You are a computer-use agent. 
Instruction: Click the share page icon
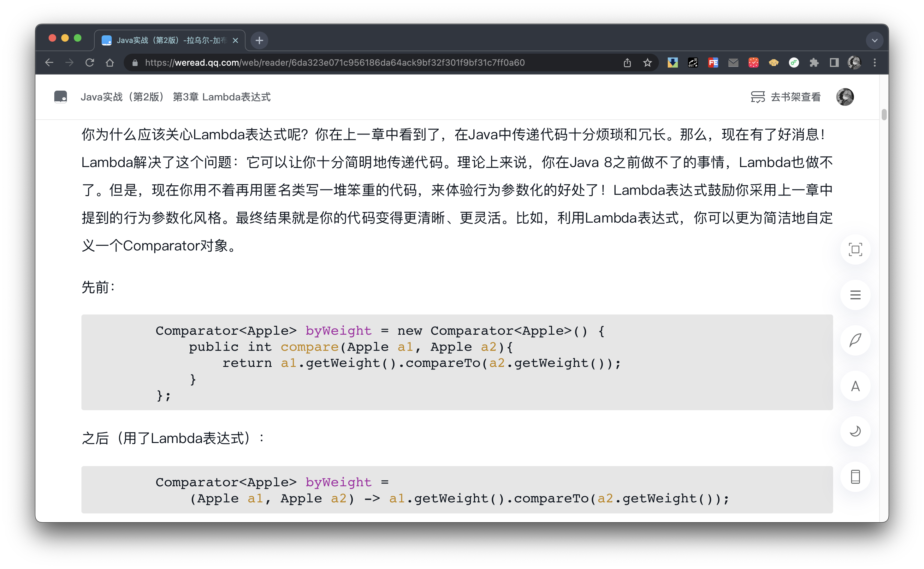(x=627, y=63)
